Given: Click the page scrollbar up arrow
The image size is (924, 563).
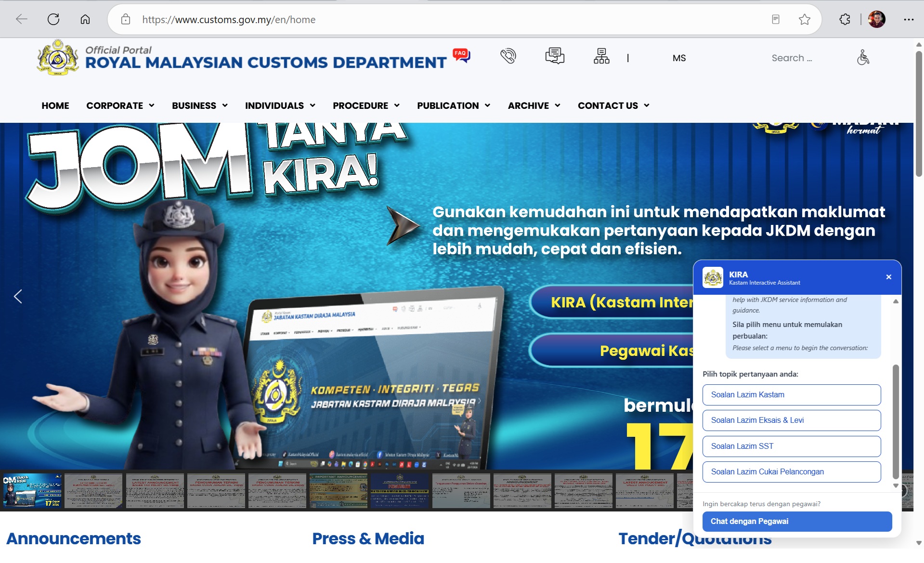Looking at the screenshot, I should tap(919, 44).
